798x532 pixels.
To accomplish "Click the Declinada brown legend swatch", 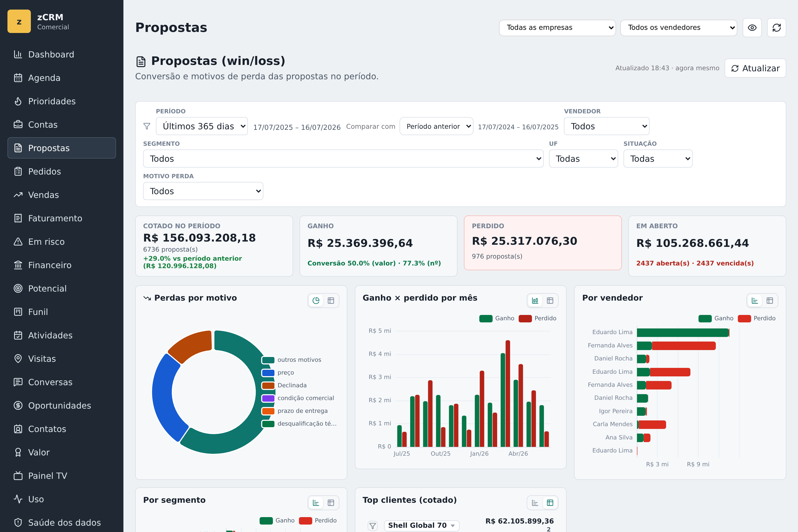I will 268,385.
